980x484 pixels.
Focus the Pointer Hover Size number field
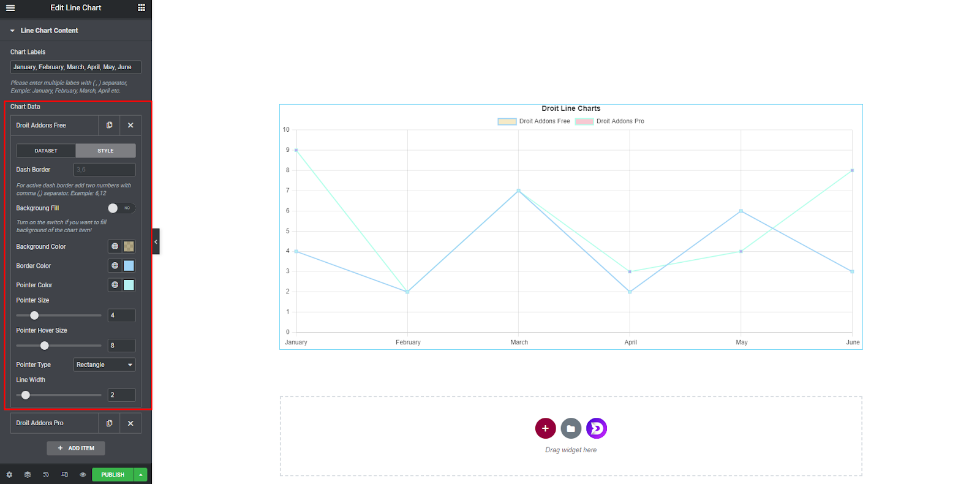[x=122, y=346]
